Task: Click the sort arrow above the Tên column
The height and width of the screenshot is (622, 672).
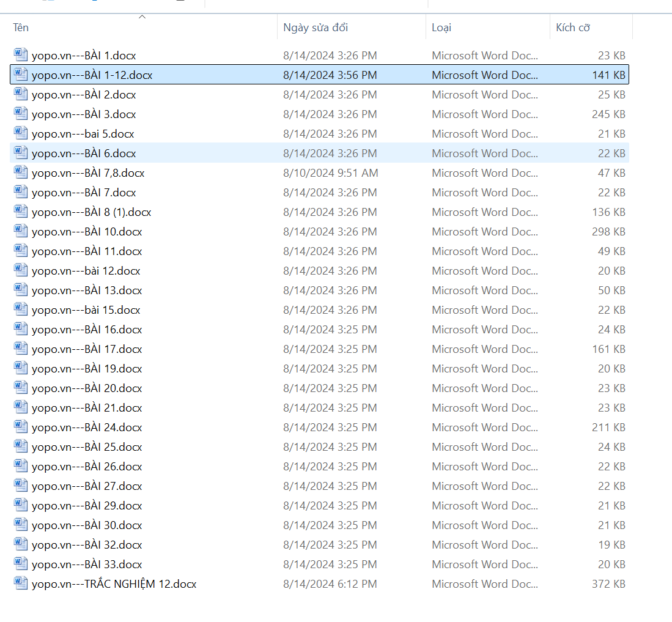Action: [142, 17]
